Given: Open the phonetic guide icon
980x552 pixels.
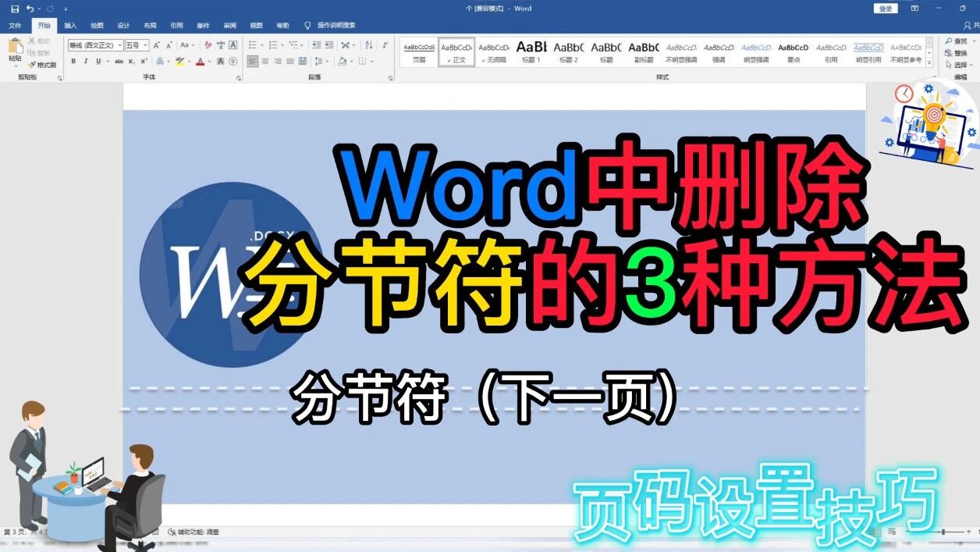Looking at the screenshot, I should [220, 45].
